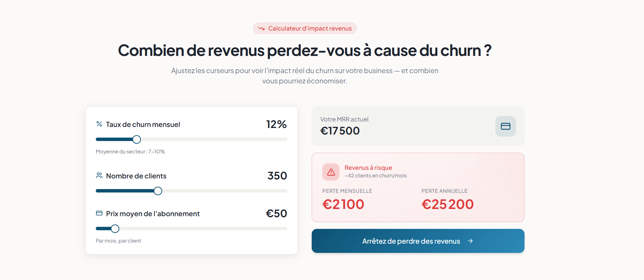The image size is (644, 280).
Task: Click the users icon beside Nombre de clients
Action: (99, 175)
